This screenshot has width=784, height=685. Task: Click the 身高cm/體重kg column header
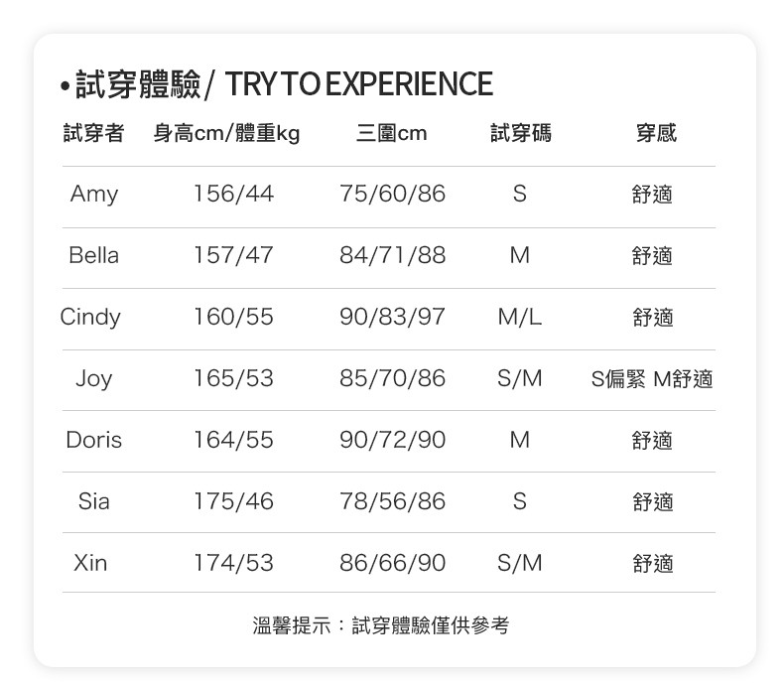pos(226,133)
